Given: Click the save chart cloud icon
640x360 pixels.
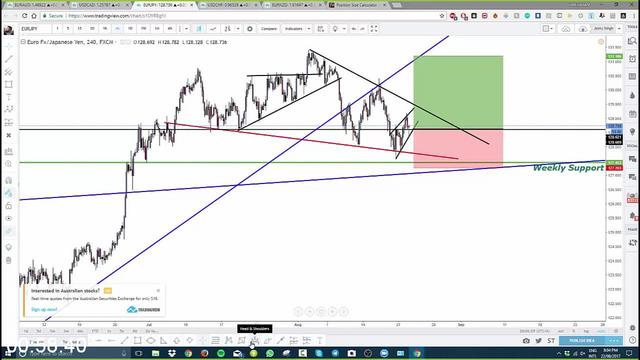Looking at the screenshot, I should [566, 29].
